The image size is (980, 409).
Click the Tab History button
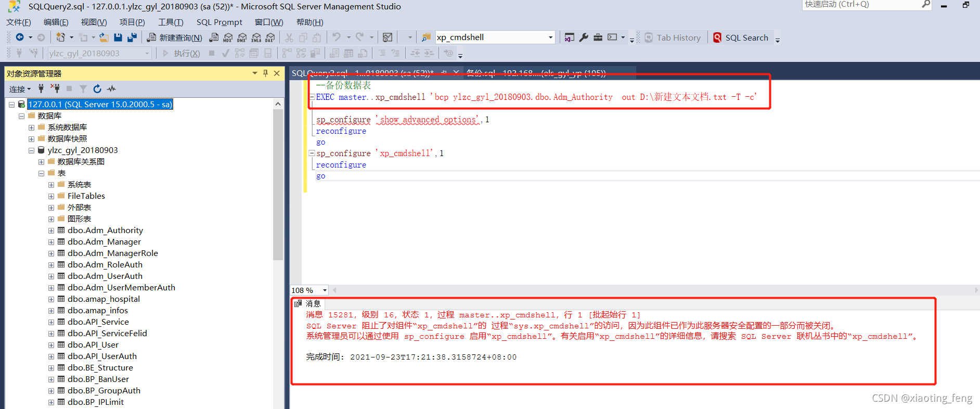pyautogui.click(x=673, y=37)
